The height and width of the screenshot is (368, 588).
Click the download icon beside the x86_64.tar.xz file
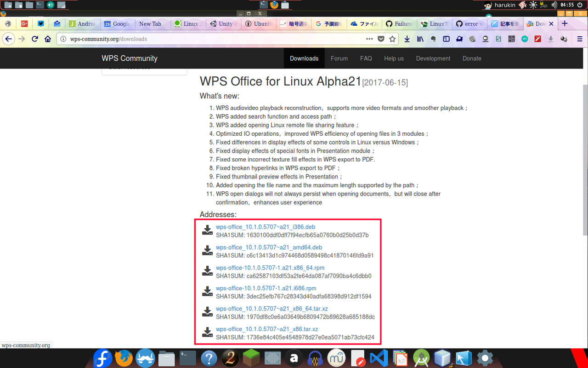tap(208, 312)
